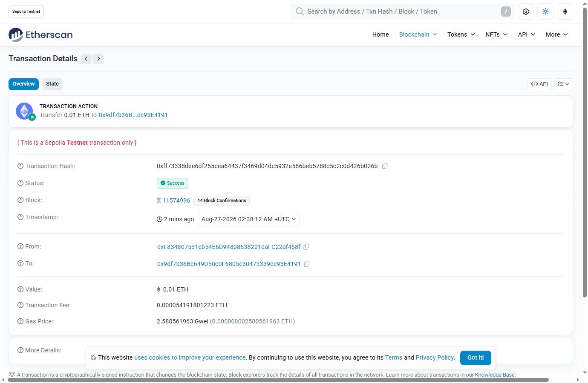Go to previous transaction arrow
Screen dimensions: 588x383
click(x=86, y=59)
